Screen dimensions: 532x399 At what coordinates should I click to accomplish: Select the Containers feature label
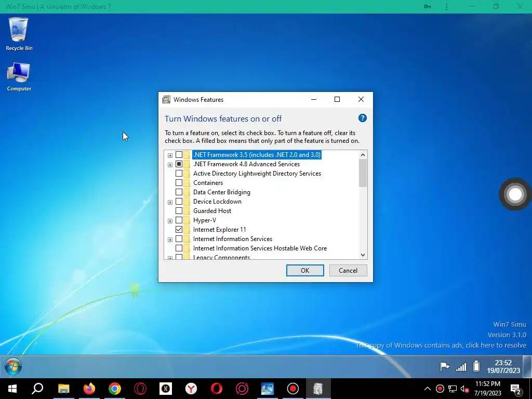(208, 183)
